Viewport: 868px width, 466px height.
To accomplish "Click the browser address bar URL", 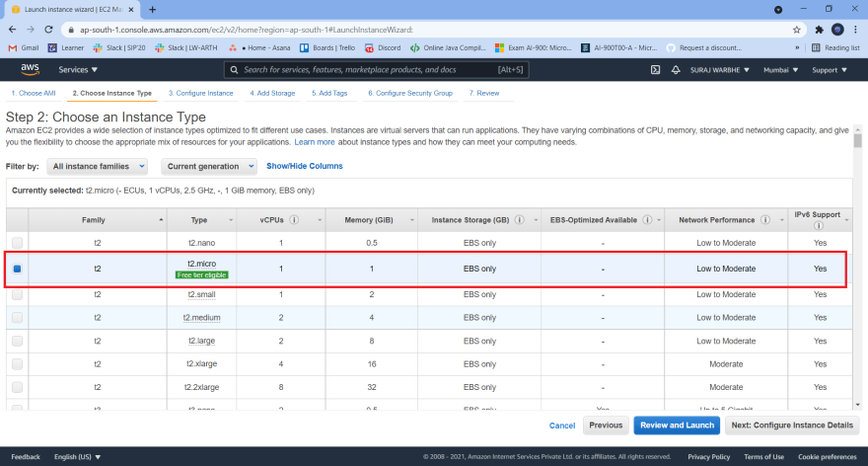I will [247, 30].
